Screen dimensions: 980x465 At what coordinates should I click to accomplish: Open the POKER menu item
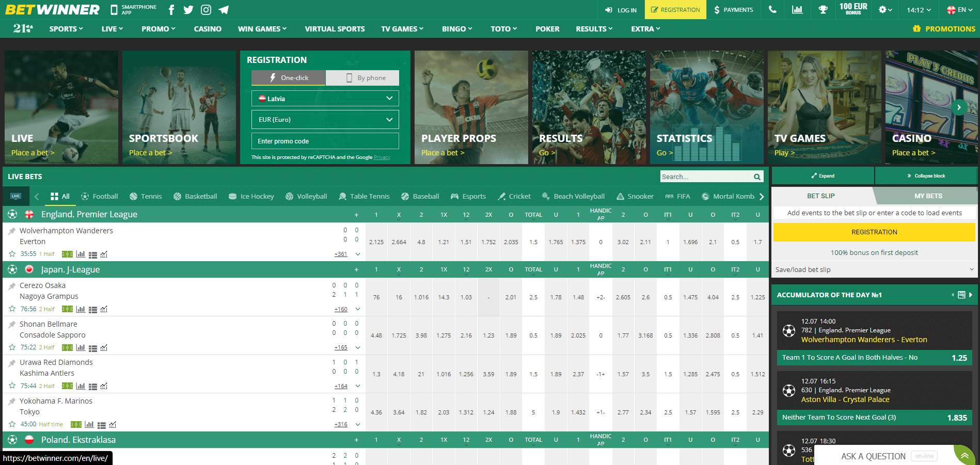(x=547, y=29)
